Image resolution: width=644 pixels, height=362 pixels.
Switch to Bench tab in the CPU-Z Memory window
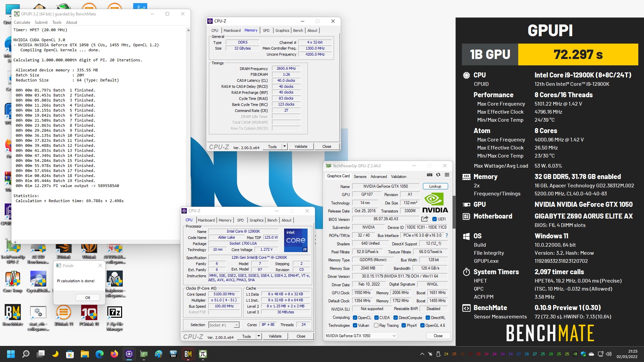click(x=298, y=31)
